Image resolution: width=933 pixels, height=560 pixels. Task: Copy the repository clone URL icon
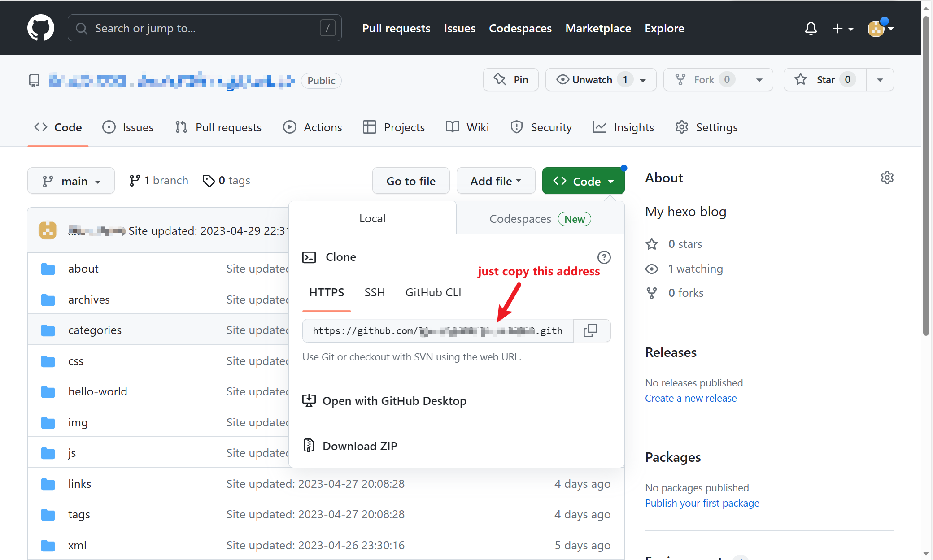coord(591,330)
